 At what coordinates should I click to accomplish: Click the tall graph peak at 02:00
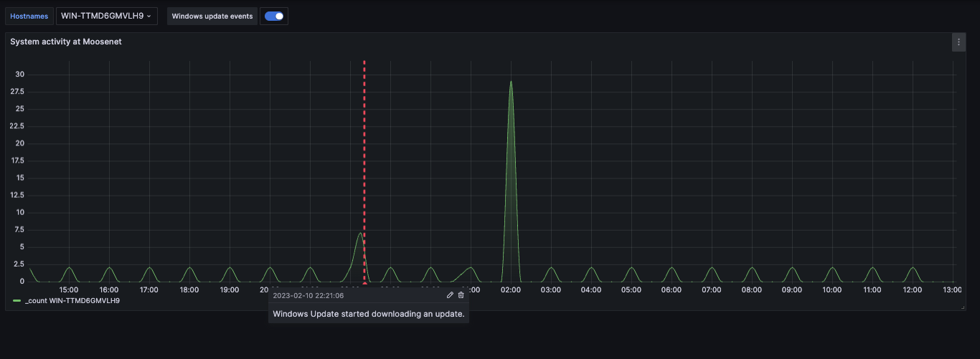[x=511, y=83]
